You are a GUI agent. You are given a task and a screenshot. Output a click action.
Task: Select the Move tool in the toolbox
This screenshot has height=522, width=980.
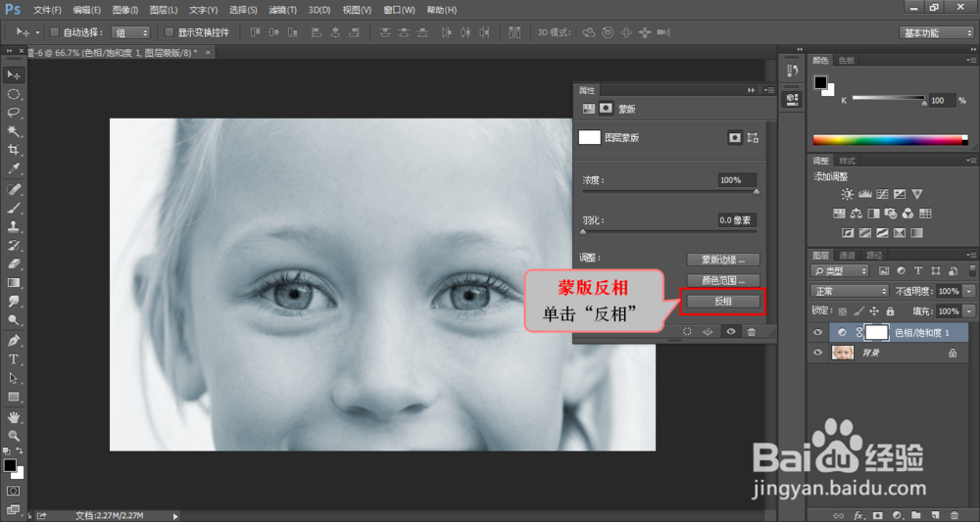(14, 75)
